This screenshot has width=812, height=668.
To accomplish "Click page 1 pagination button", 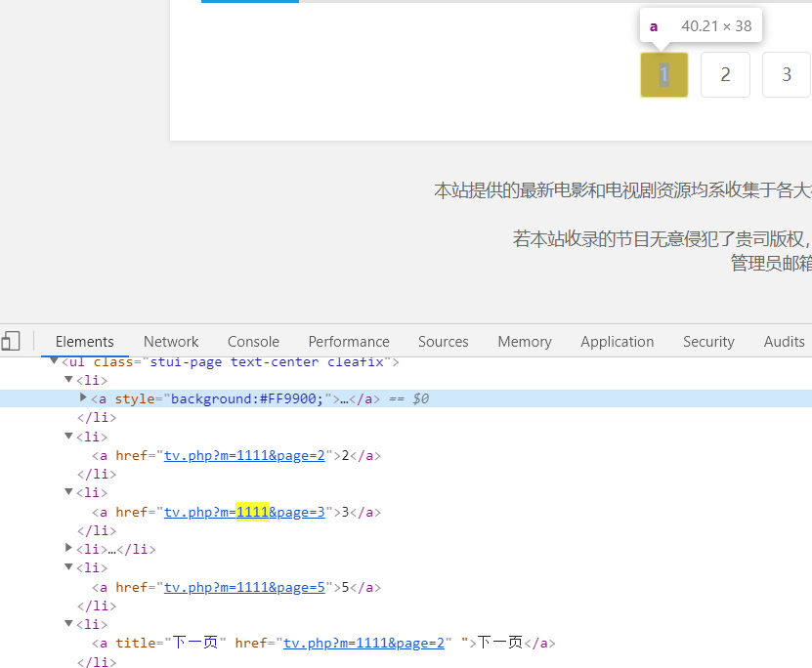I will coord(663,74).
